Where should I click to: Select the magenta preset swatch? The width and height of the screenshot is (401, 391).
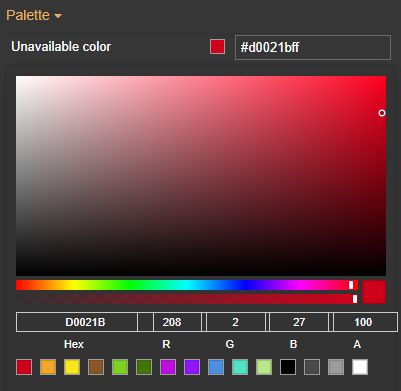pos(168,367)
